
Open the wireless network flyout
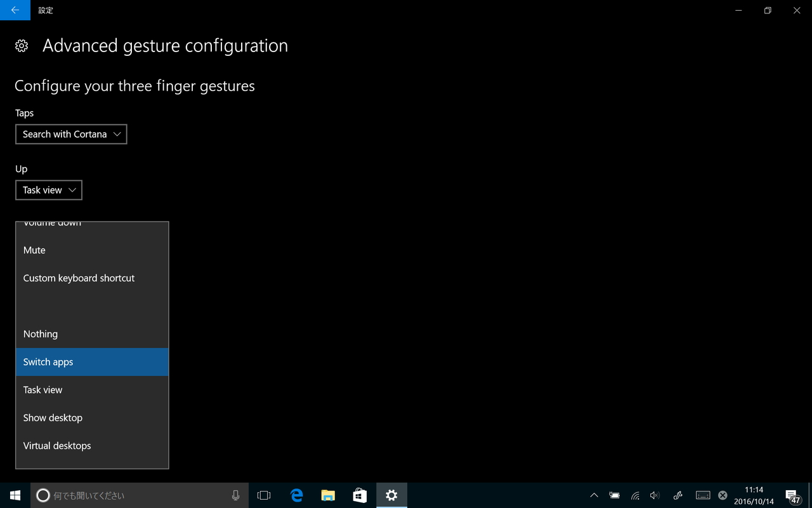click(635, 495)
